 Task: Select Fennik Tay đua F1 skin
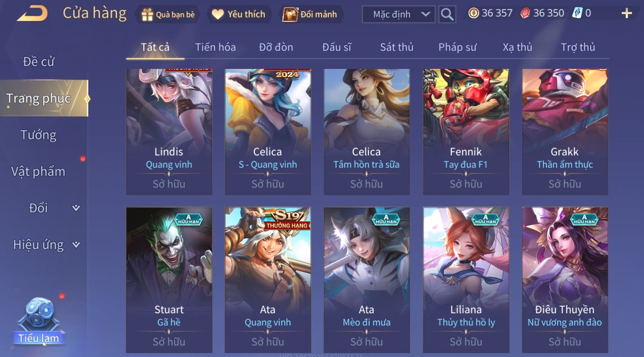click(x=466, y=132)
